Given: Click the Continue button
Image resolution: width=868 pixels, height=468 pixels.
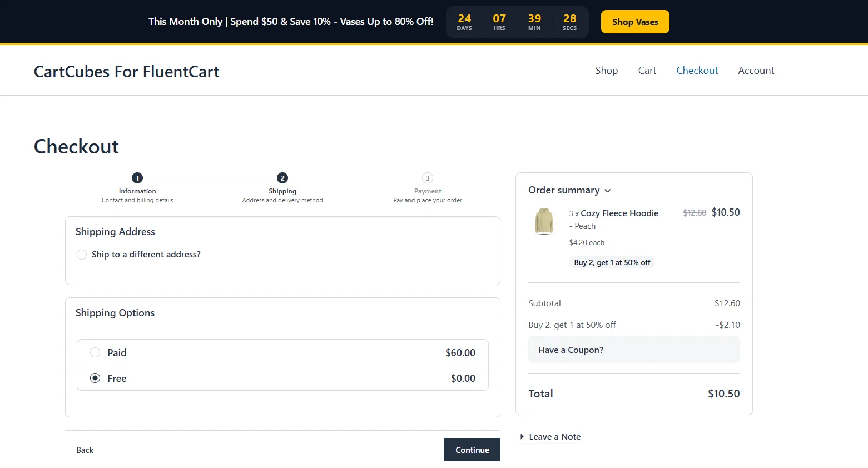Looking at the screenshot, I should [x=472, y=450].
